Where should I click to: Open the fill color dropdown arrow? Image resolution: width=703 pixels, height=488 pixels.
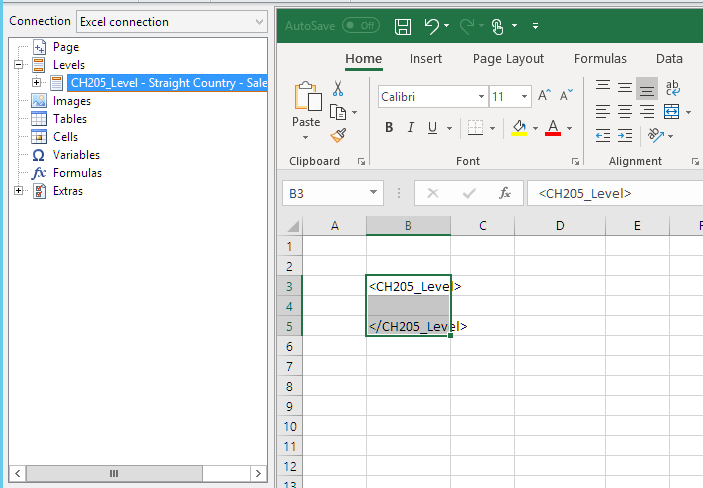click(535, 128)
